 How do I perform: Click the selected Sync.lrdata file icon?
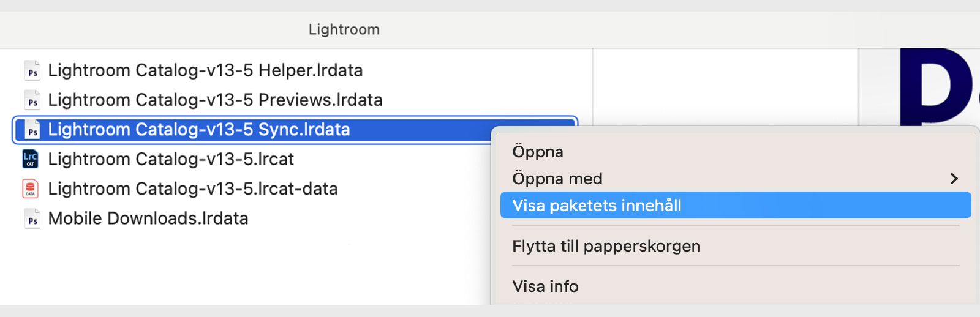[32, 130]
